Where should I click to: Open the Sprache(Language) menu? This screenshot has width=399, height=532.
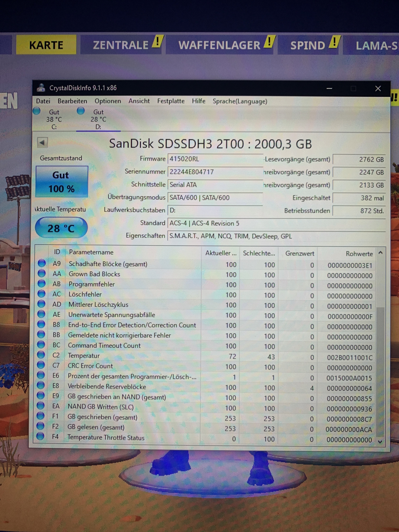239,101
